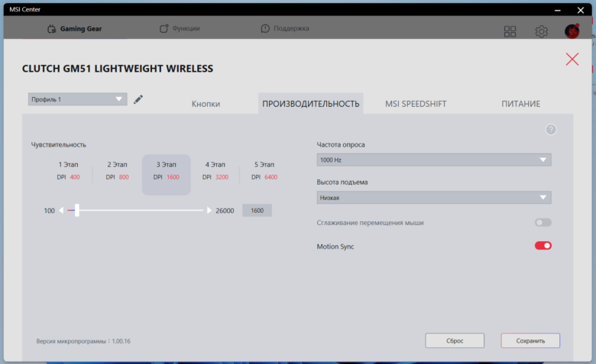Click the Сохранить save button

530,340
